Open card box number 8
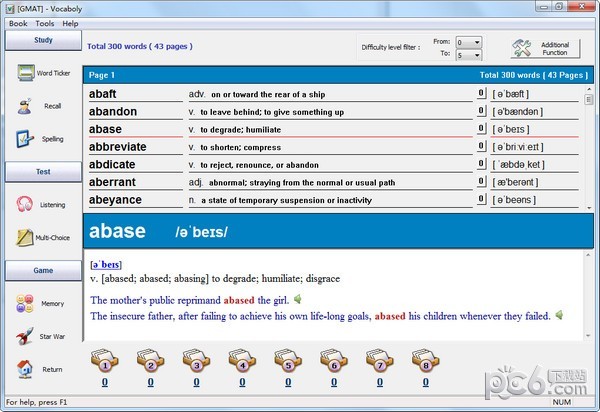The height and width of the screenshot is (412, 600). coord(426,361)
